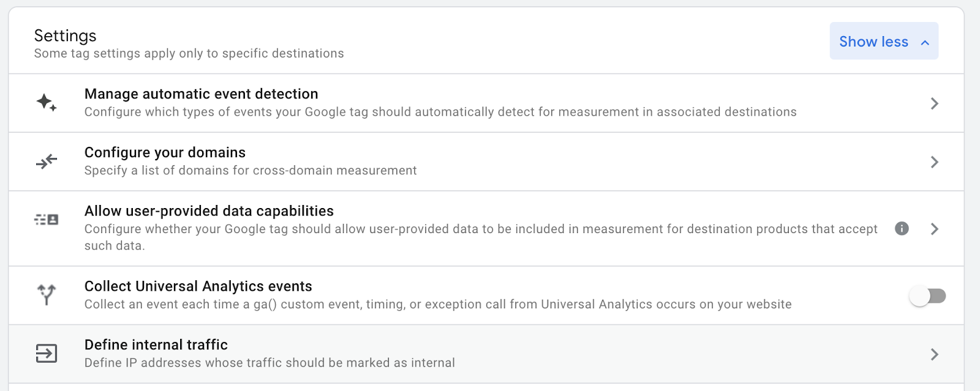Open Configure your domains chevron arrow
Image resolution: width=980 pixels, height=391 pixels.
pos(934,162)
